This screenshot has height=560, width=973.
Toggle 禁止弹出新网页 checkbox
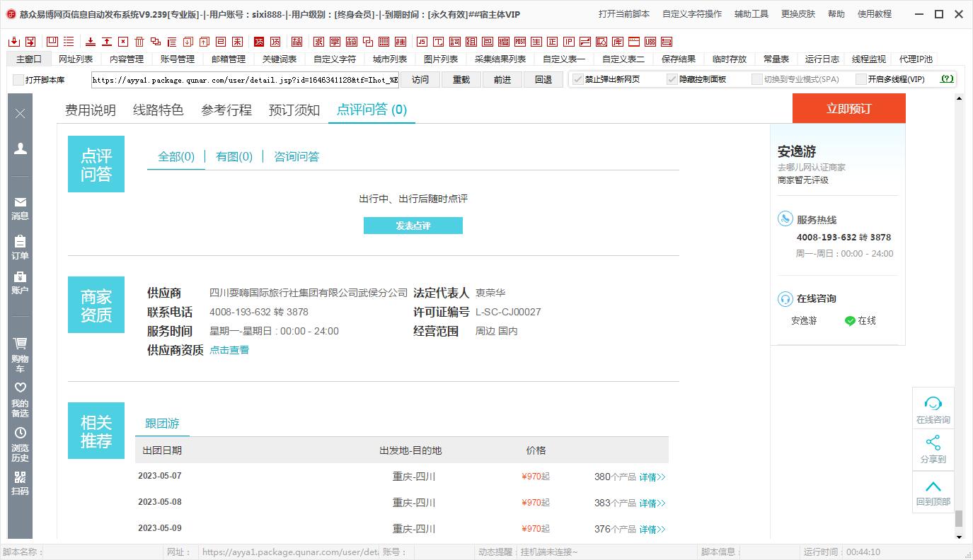coord(578,79)
